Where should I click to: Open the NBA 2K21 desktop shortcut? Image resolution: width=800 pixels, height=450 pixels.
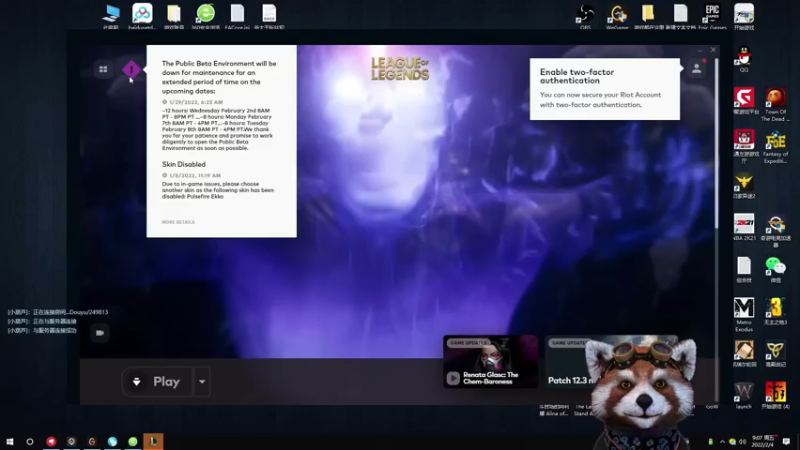(744, 227)
